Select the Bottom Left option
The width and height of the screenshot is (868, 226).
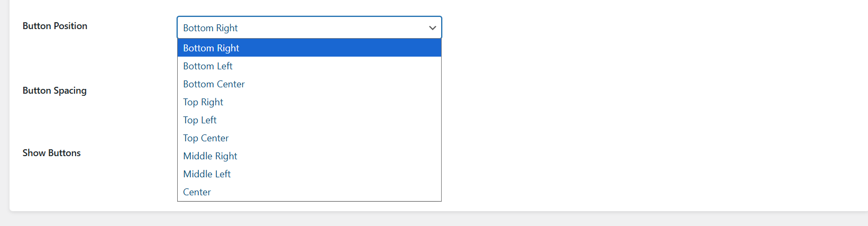tap(208, 66)
